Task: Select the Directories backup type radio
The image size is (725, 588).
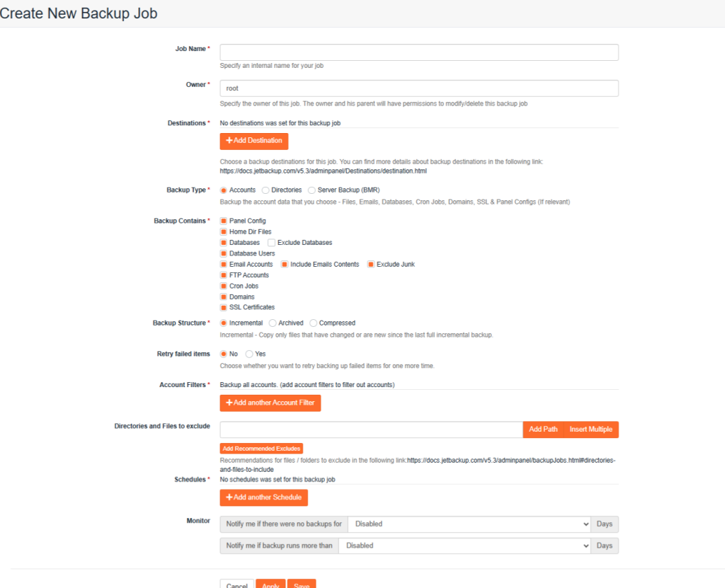Action: [266, 190]
